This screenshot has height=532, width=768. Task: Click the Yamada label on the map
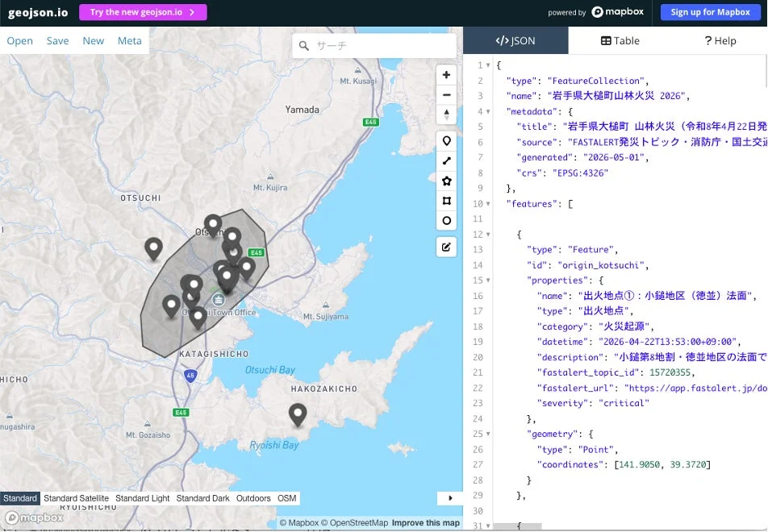point(303,110)
